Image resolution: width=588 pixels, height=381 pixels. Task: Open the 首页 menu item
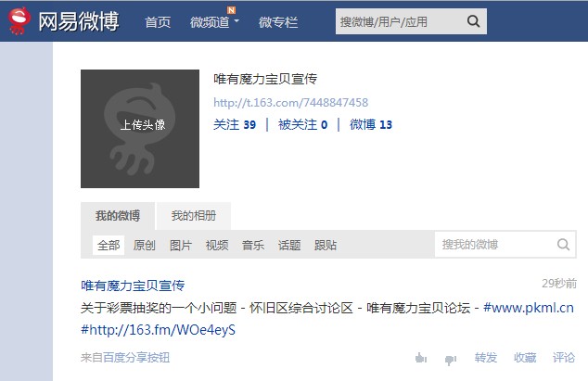(x=158, y=22)
